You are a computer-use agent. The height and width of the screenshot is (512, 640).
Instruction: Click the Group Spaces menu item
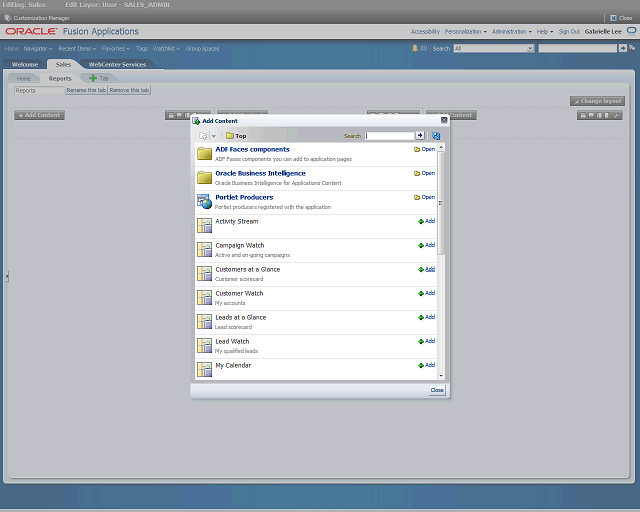tap(202, 49)
